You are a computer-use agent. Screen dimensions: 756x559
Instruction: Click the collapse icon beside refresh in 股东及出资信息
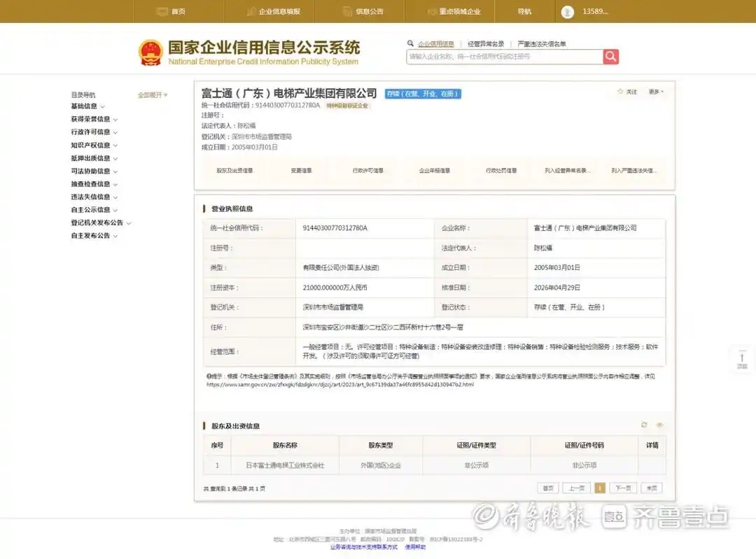(x=660, y=425)
